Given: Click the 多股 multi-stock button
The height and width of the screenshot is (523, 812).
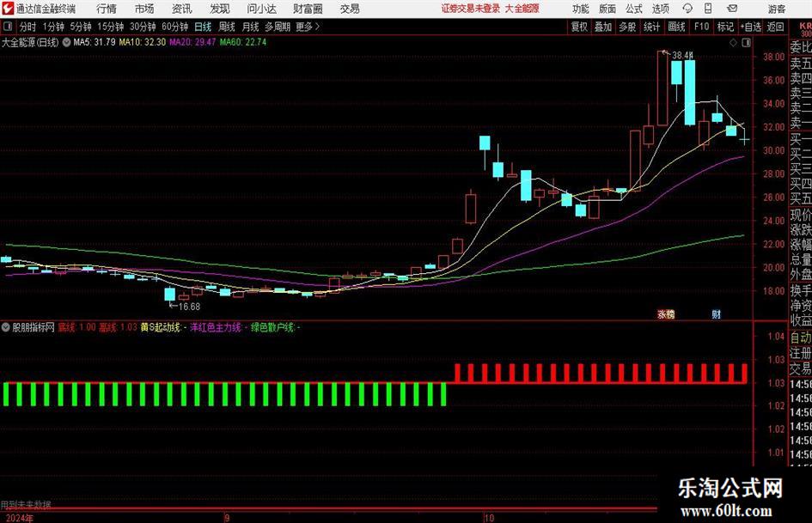Looking at the screenshot, I should 627,27.
